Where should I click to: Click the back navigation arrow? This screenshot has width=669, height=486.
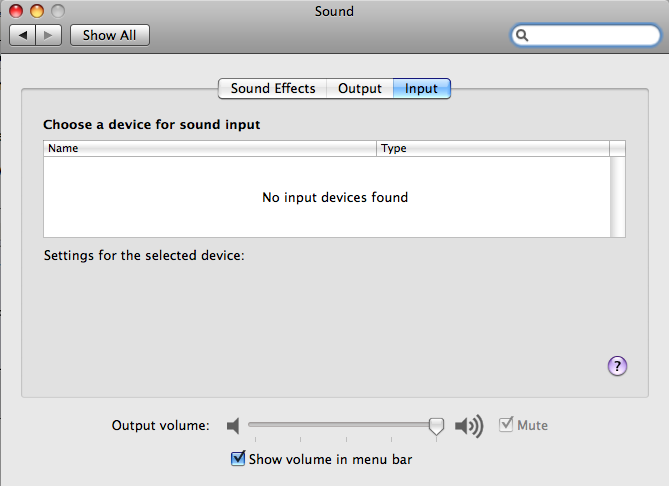23,35
